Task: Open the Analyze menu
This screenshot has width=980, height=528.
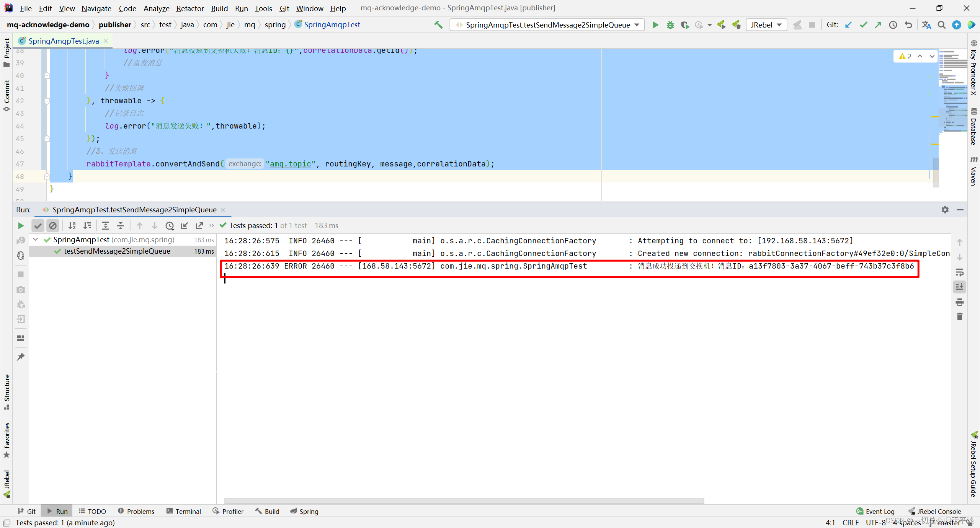Action: tap(157, 8)
